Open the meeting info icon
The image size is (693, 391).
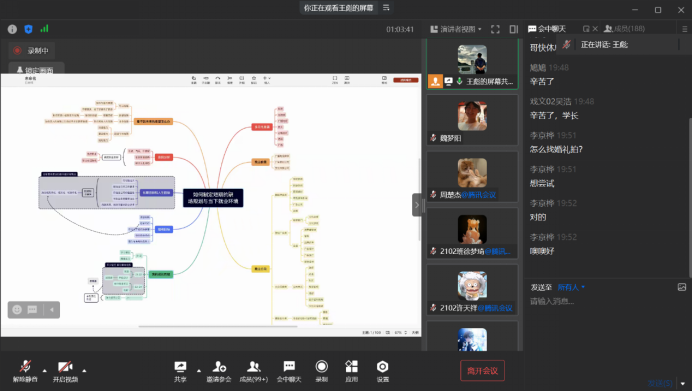click(x=12, y=29)
